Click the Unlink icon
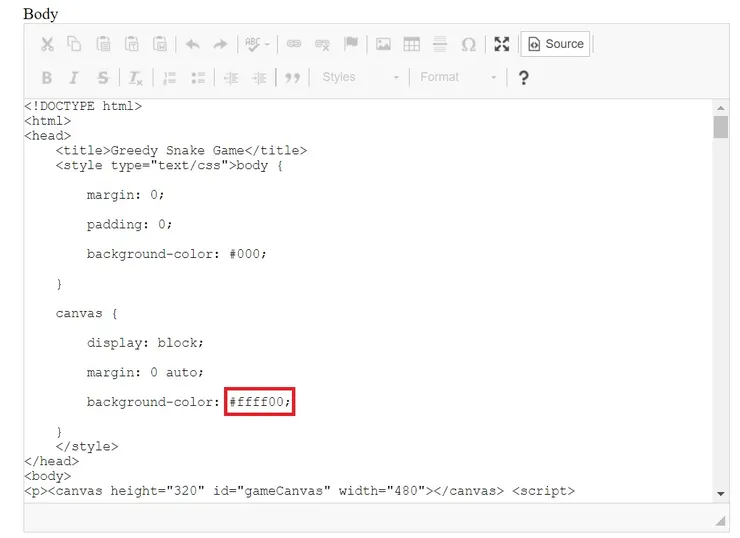740x538 pixels. 322,44
